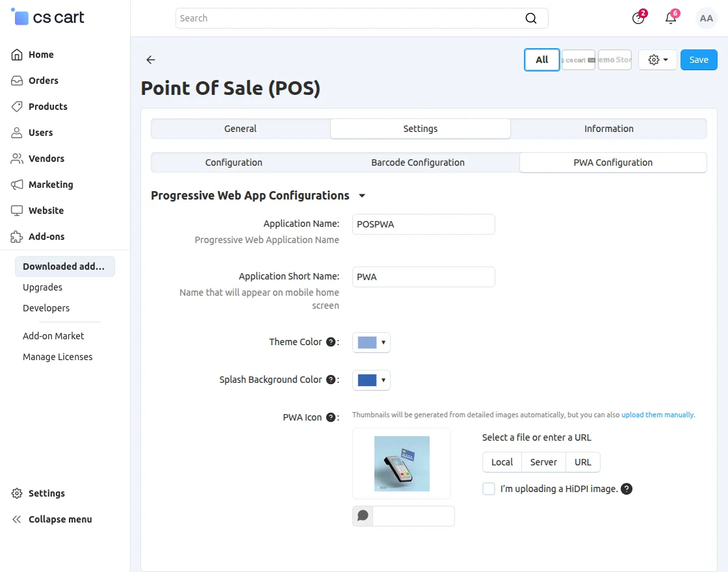Click the Home house icon

(x=17, y=55)
